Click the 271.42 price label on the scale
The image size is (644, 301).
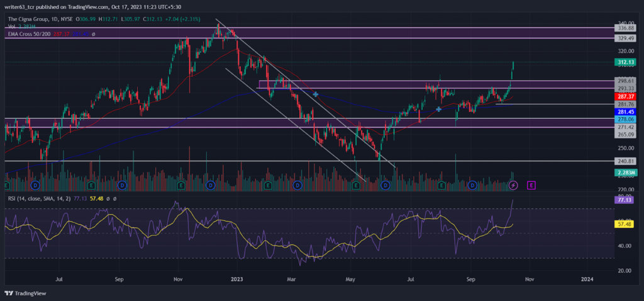(x=625, y=127)
